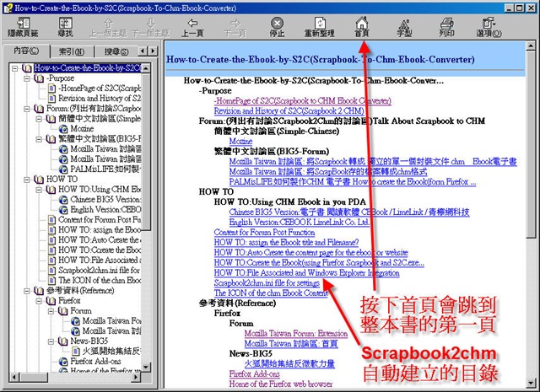Open the Firefox Add-ons link in content pane
The height and width of the screenshot is (392, 540).
(254, 373)
